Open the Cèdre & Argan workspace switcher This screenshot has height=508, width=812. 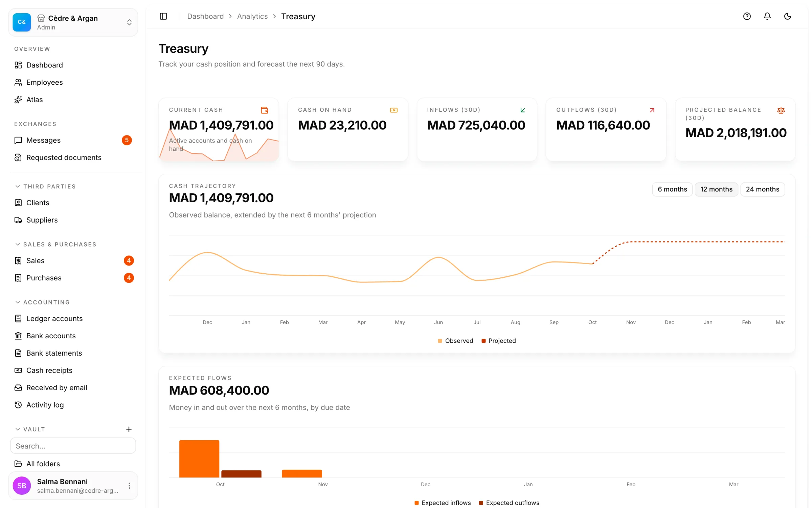(73, 22)
